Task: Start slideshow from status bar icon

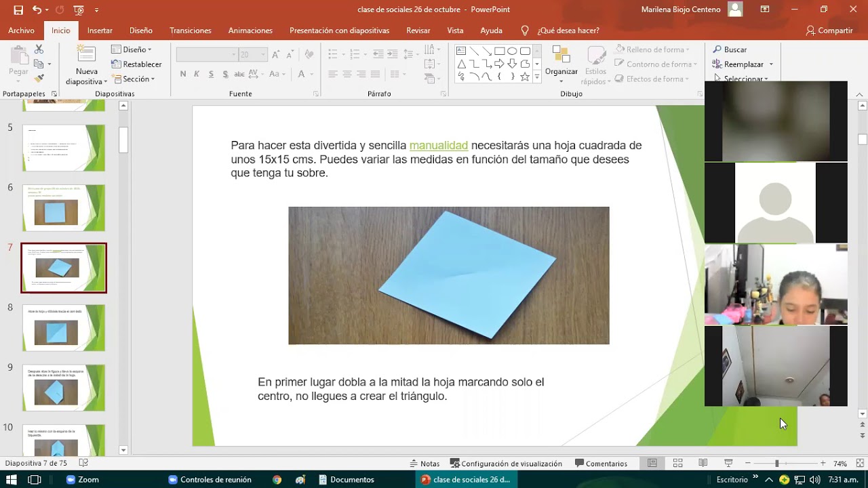Action: (728, 464)
